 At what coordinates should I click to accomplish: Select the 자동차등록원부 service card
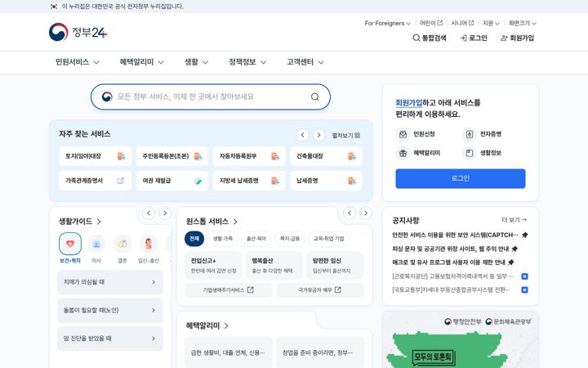[x=249, y=156]
